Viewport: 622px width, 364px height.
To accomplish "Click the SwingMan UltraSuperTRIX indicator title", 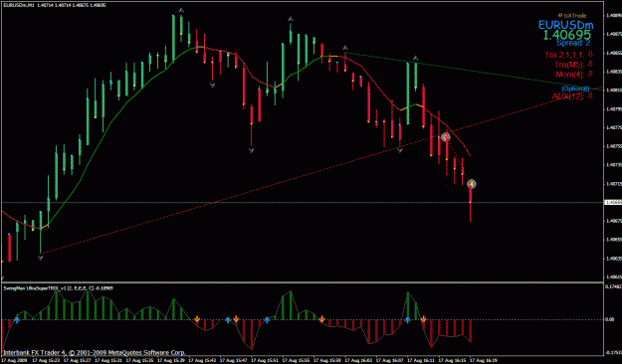I will coord(58,288).
